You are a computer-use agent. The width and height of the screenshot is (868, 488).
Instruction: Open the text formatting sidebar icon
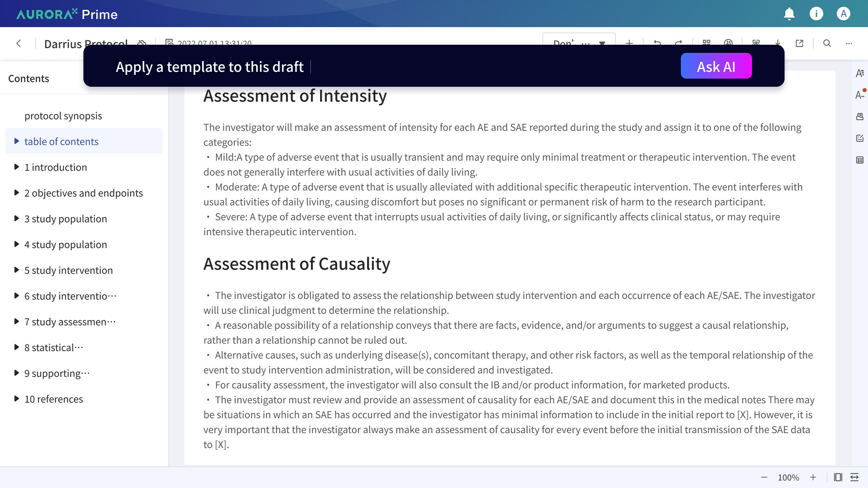pos(860,73)
